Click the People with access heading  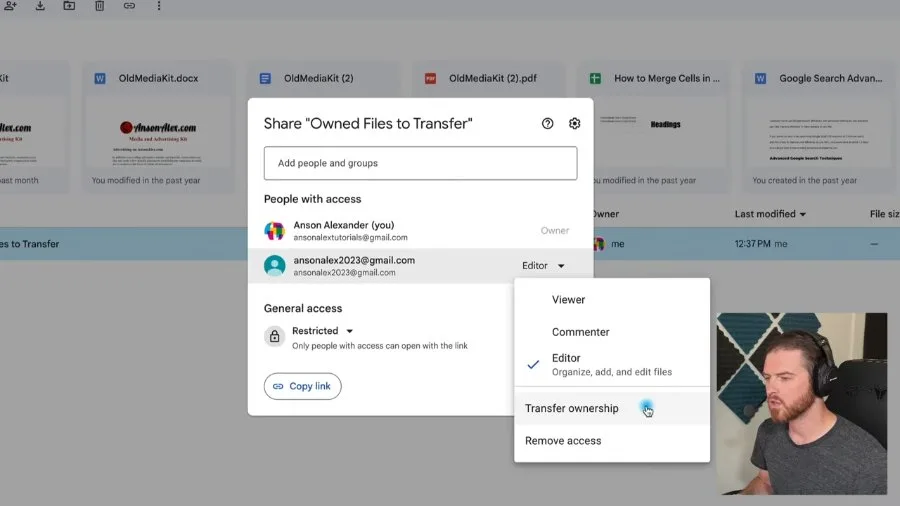pos(312,199)
